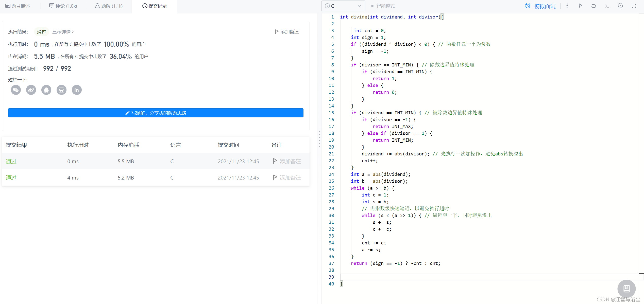
Task: Run code with the play icon
Action: 580,6
